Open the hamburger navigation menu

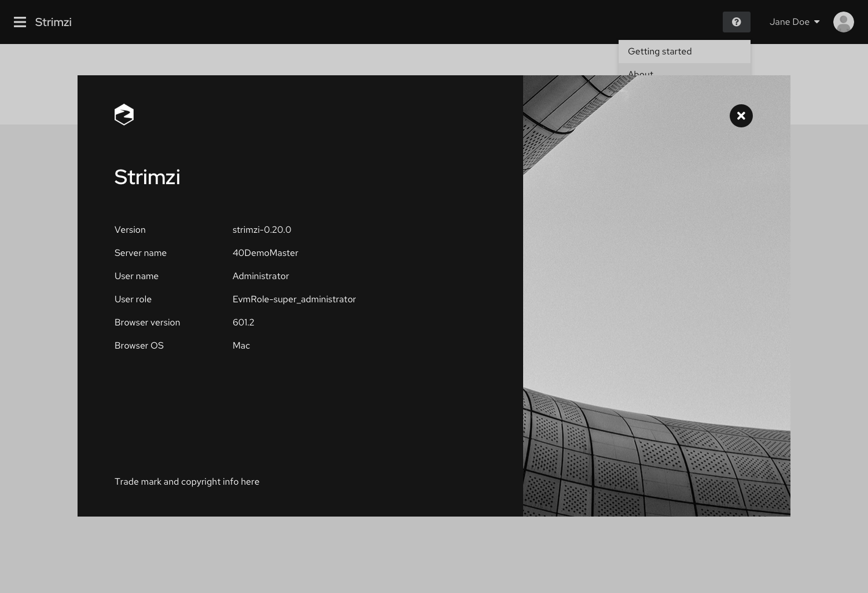[20, 22]
